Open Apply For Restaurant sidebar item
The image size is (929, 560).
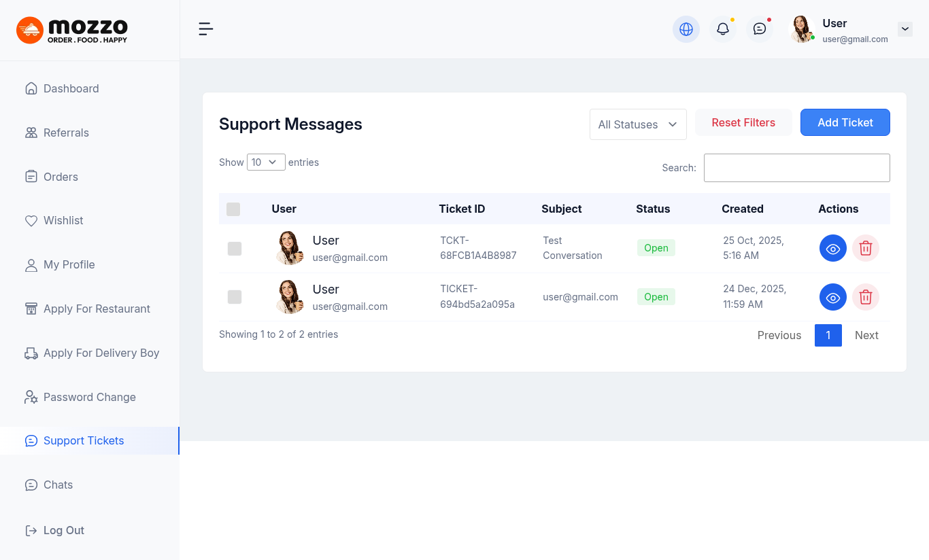pyautogui.click(x=97, y=309)
